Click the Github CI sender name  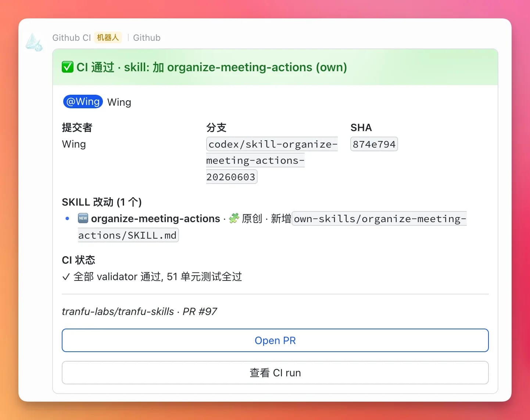pyautogui.click(x=72, y=38)
